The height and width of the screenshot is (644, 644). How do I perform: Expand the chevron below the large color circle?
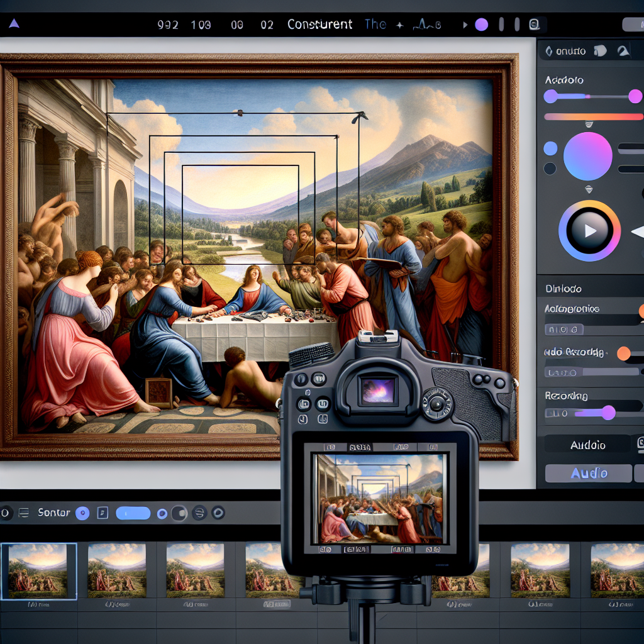pyautogui.click(x=589, y=189)
